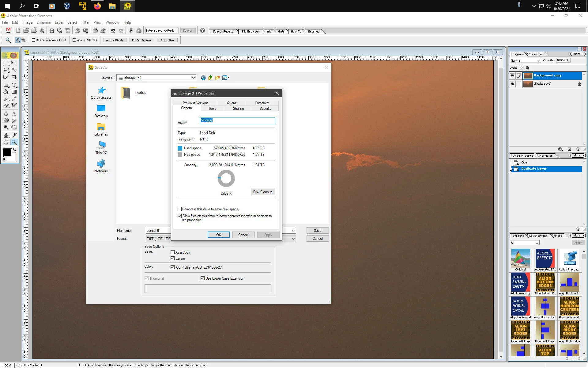The width and height of the screenshot is (588, 368).
Task: Select the Magic Wand tool
Action: [x=14, y=70]
